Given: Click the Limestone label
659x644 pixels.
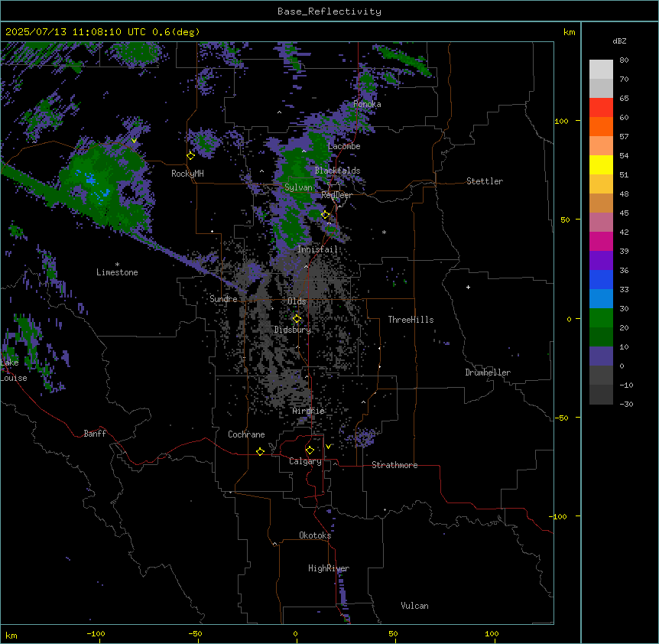Looking at the screenshot, I should [117, 272].
